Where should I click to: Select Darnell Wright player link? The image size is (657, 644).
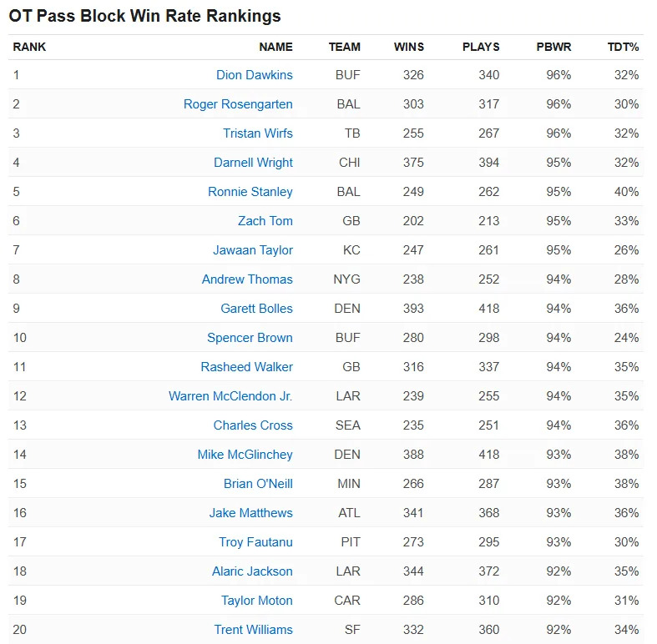pos(253,163)
